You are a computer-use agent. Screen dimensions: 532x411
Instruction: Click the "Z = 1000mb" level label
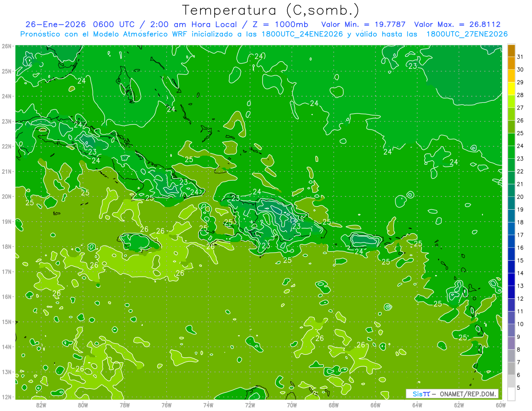point(280,24)
